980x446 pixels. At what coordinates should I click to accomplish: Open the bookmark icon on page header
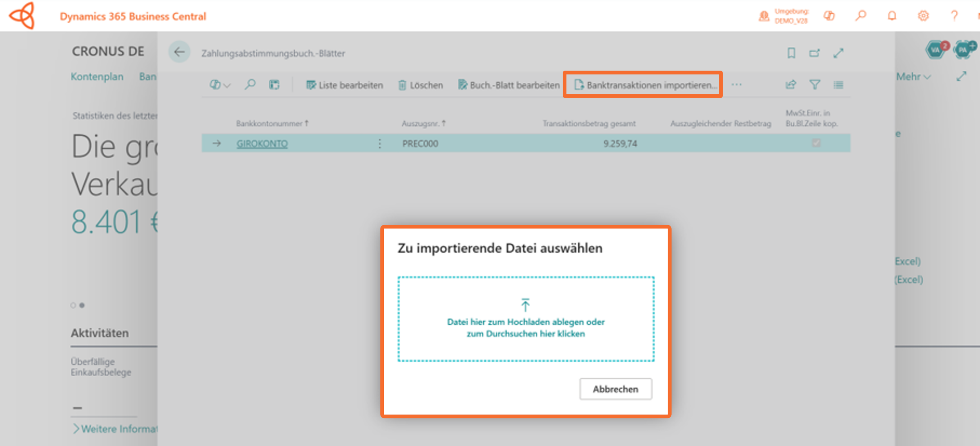pos(791,53)
